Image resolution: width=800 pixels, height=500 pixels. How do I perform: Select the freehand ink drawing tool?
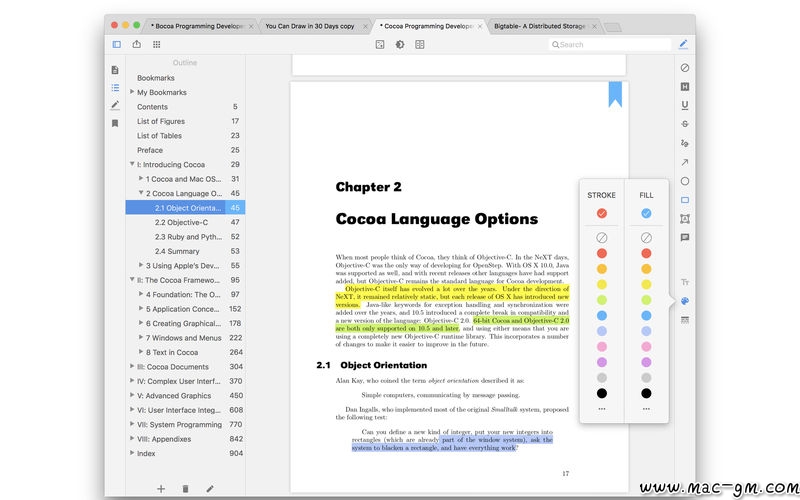tap(685, 143)
